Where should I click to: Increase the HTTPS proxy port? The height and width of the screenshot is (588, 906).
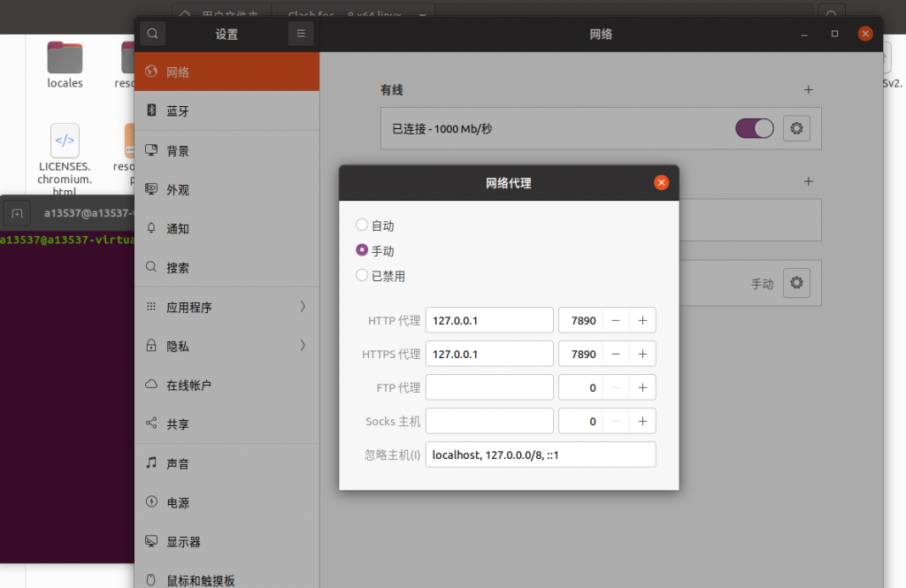point(642,354)
